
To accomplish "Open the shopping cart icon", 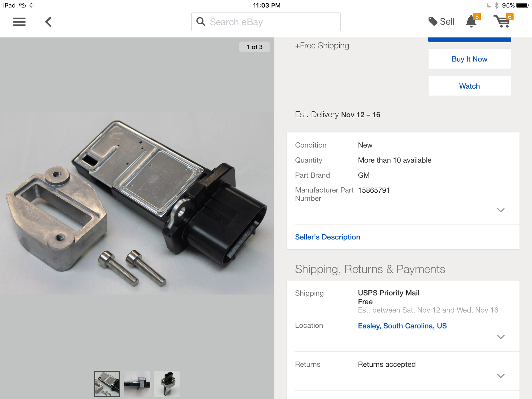I will 502,21.
